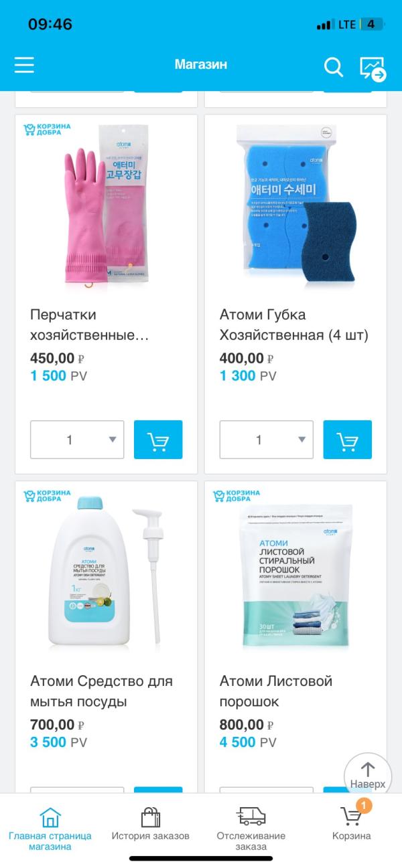This screenshot has height=868, width=402.
Task: Open the chart share icon in header
Action: click(373, 68)
